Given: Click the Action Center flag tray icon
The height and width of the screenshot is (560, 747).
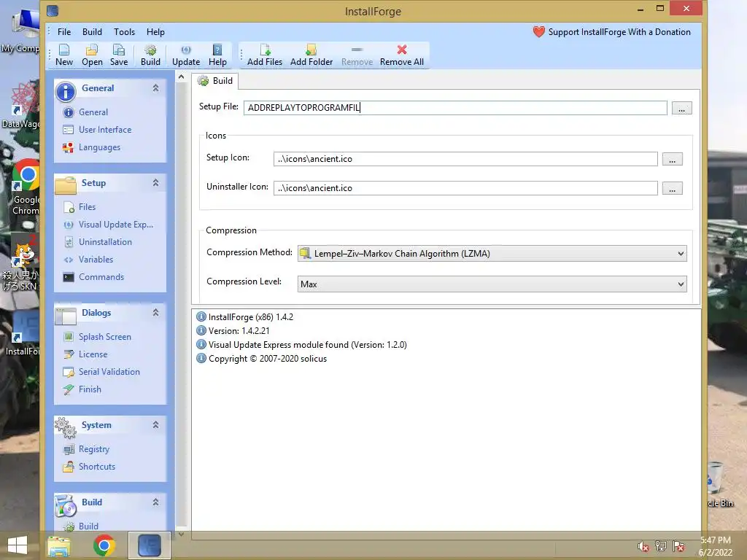Looking at the screenshot, I should pos(678,546).
